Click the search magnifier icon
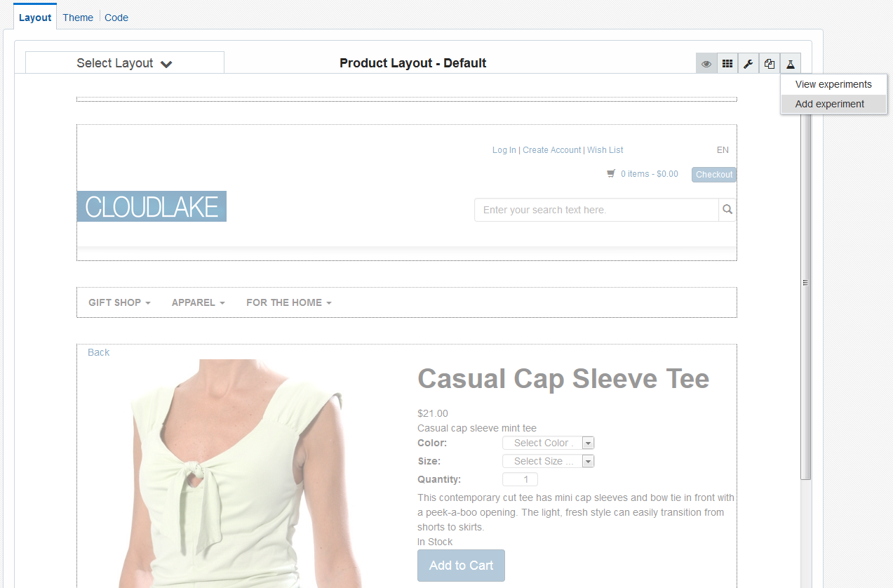 click(727, 209)
